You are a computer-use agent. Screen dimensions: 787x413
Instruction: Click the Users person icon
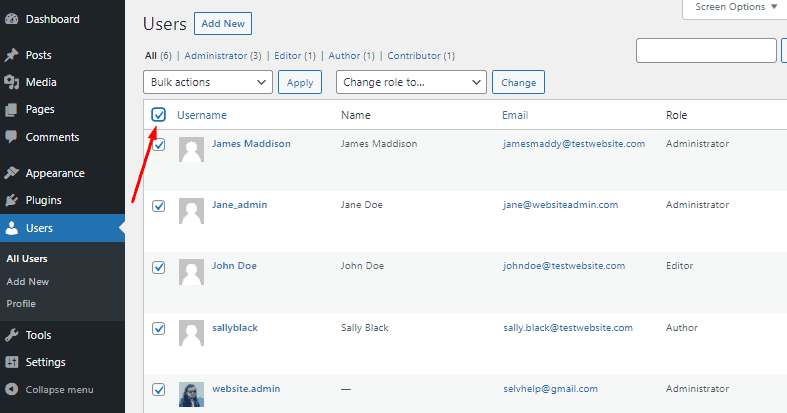11,228
